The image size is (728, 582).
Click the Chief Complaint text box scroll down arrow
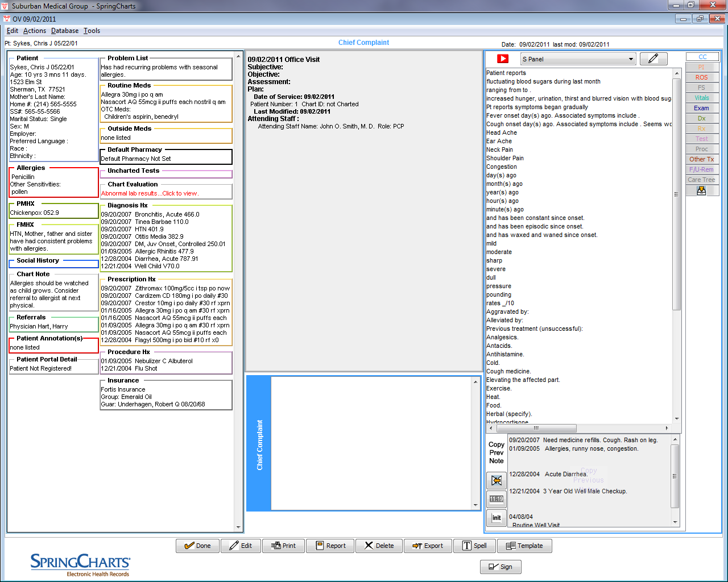coord(475,505)
